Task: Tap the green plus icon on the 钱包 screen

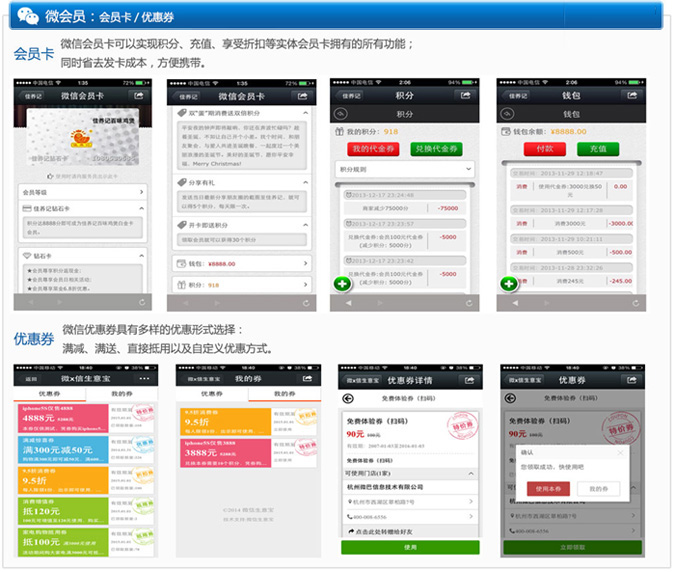Action: 508,284
